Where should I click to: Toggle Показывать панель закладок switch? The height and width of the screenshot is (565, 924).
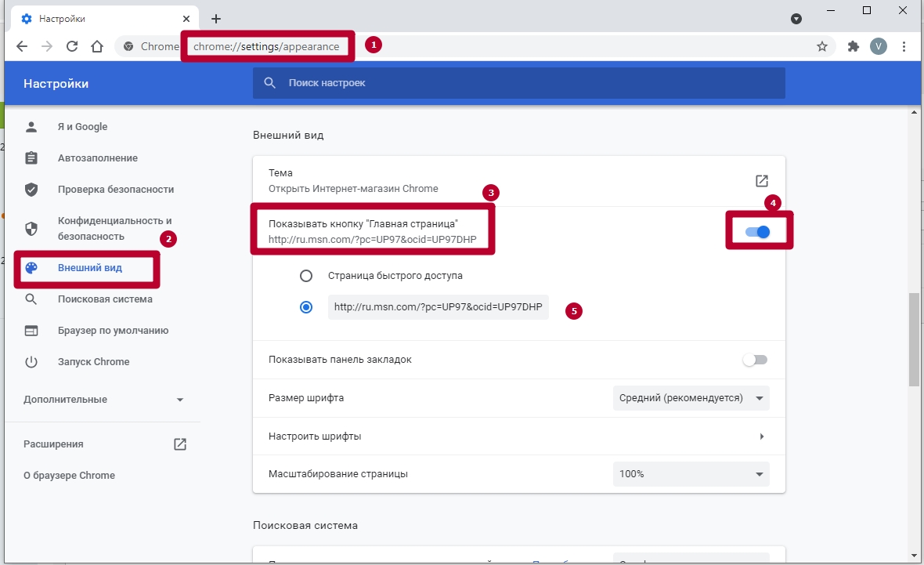coord(755,360)
